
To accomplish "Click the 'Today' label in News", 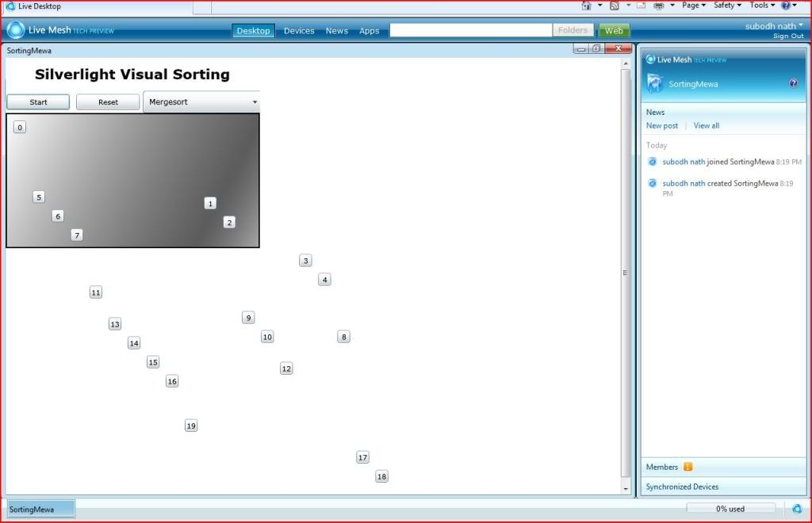I will (657, 145).
